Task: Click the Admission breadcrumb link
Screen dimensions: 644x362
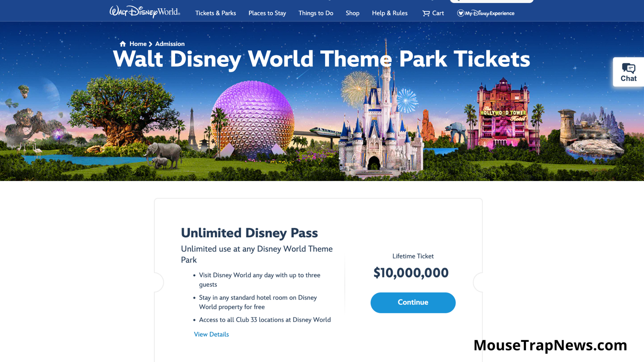Action: (170, 44)
